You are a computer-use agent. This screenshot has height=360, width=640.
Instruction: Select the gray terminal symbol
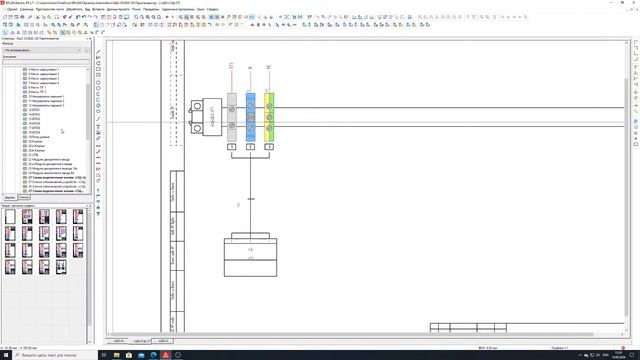(231, 117)
